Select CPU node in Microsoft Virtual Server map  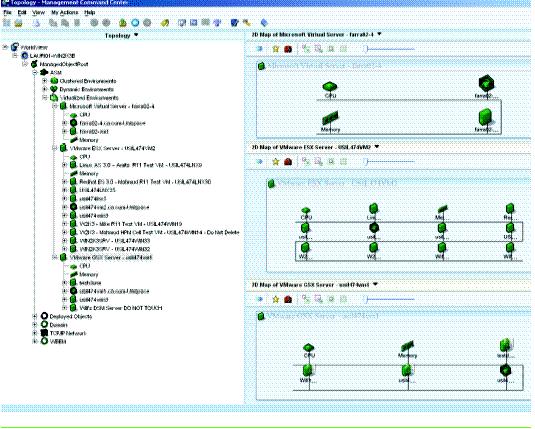[330, 89]
